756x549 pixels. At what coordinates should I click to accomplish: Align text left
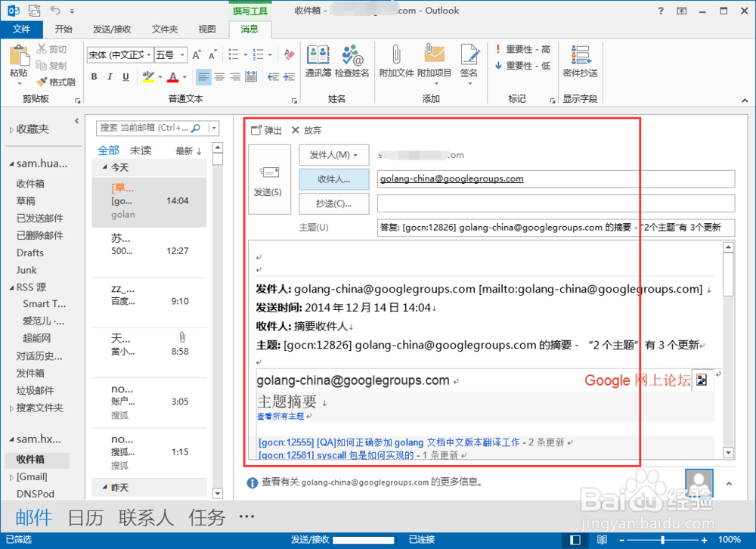[x=203, y=76]
